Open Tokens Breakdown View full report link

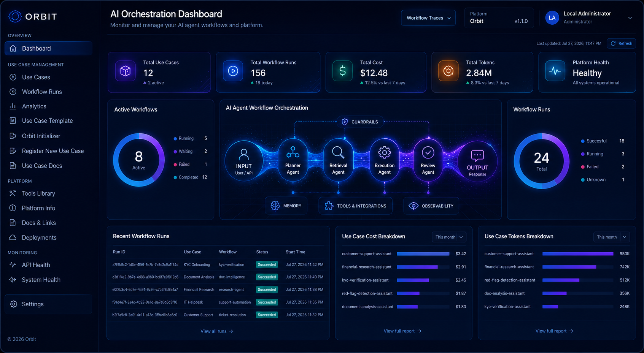[x=554, y=331]
